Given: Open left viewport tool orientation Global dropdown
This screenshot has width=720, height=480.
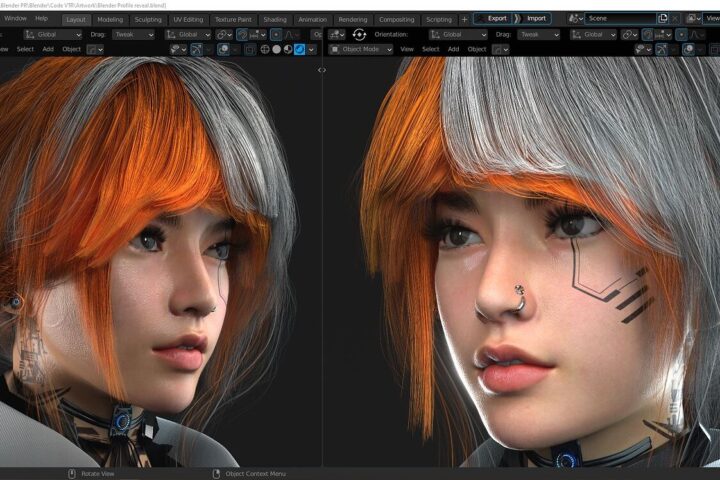Looking at the screenshot, I should 53,34.
